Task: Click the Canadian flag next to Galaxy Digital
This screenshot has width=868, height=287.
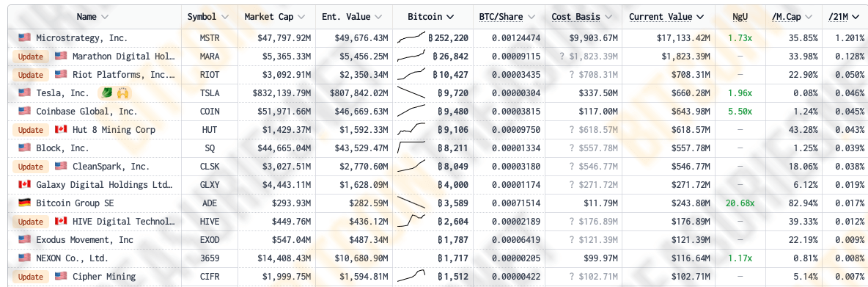Action: point(24,184)
